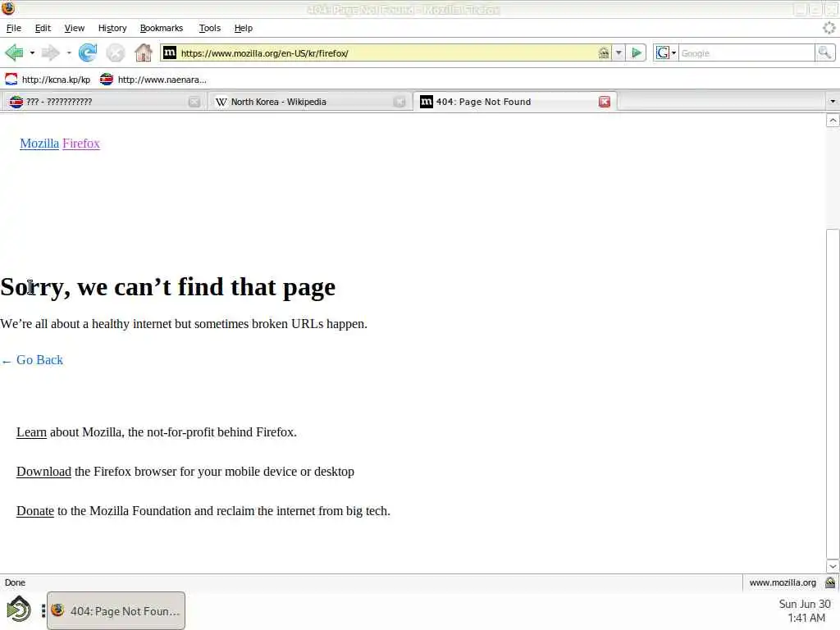
Task: Click the Wikipedia W tab favicon
Action: click(221, 102)
